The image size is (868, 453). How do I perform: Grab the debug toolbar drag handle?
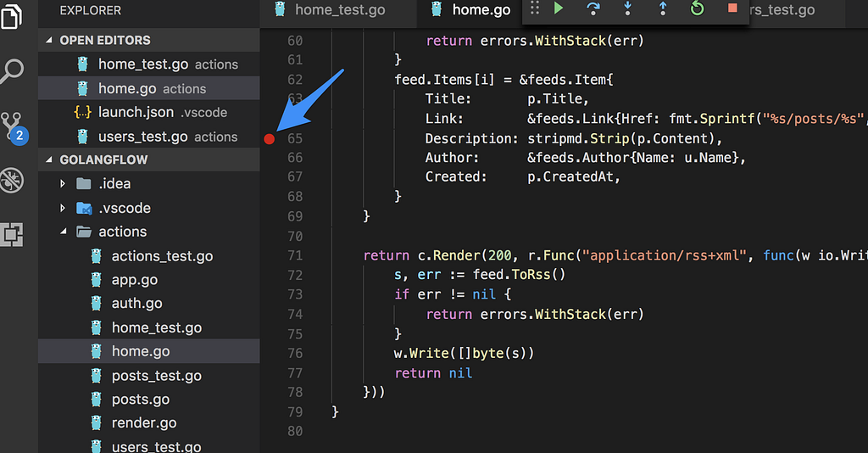pyautogui.click(x=534, y=8)
